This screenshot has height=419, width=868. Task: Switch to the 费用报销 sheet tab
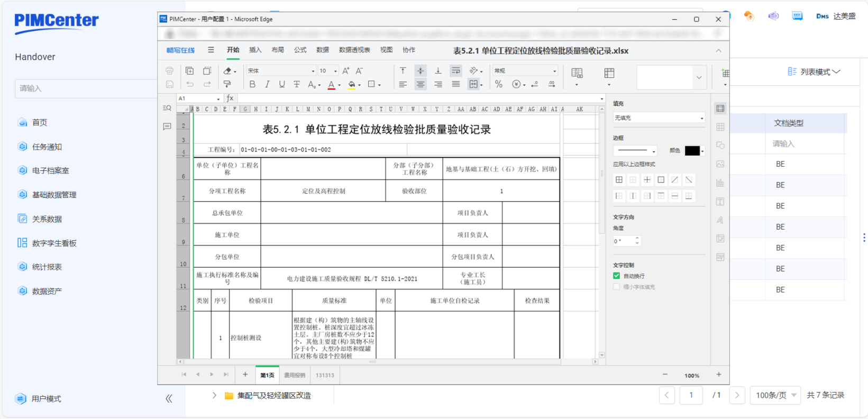click(295, 375)
